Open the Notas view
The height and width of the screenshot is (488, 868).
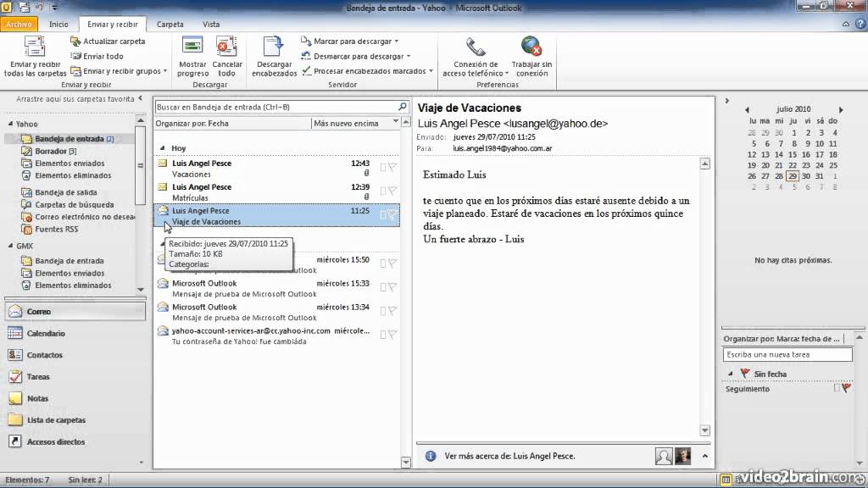tap(75, 398)
